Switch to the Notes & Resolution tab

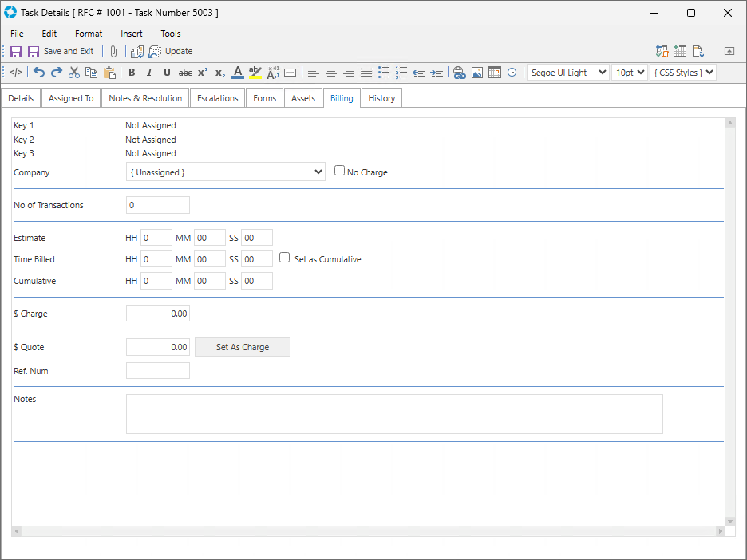coord(145,98)
